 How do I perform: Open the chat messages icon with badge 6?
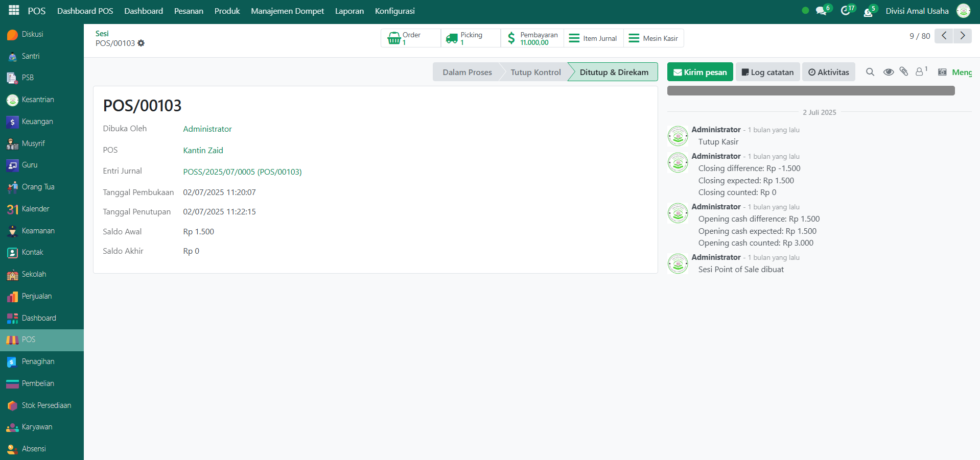[821, 11]
